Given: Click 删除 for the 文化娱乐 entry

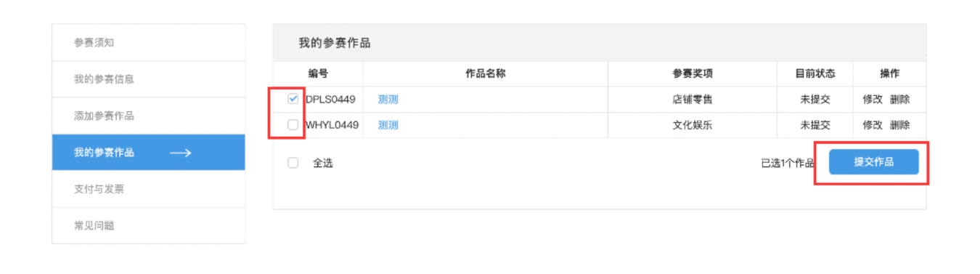Looking at the screenshot, I should (x=900, y=125).
